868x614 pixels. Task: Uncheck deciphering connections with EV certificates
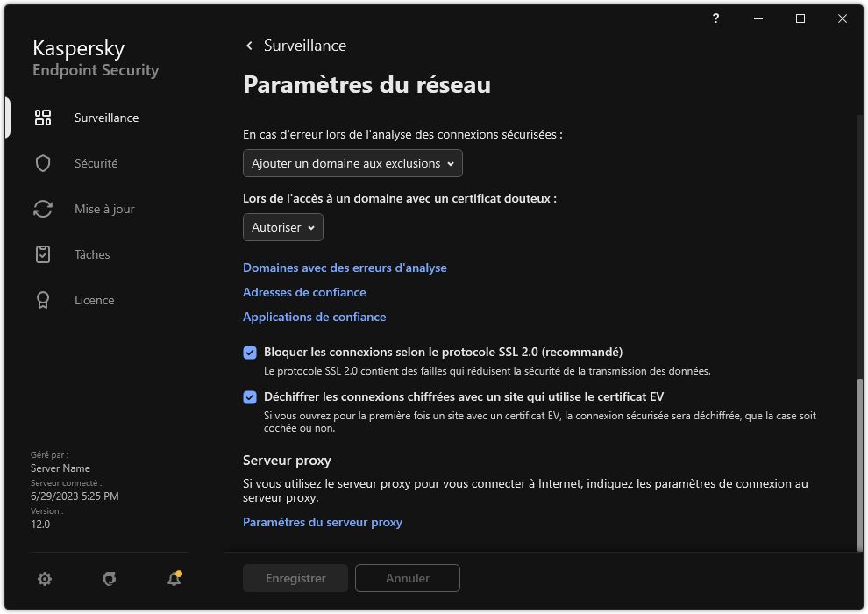click(x=250, y=396)
